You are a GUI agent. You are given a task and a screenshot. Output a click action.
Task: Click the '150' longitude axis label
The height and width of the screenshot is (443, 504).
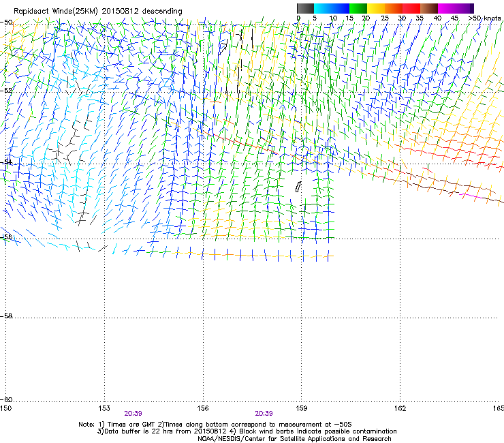pyautogui.click(x=5, y=408)
